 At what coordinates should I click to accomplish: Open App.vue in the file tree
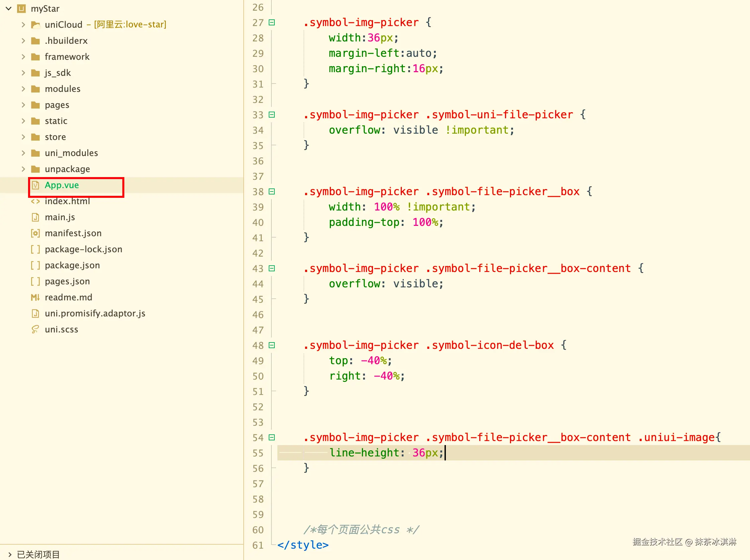click(x=62, y=185)
